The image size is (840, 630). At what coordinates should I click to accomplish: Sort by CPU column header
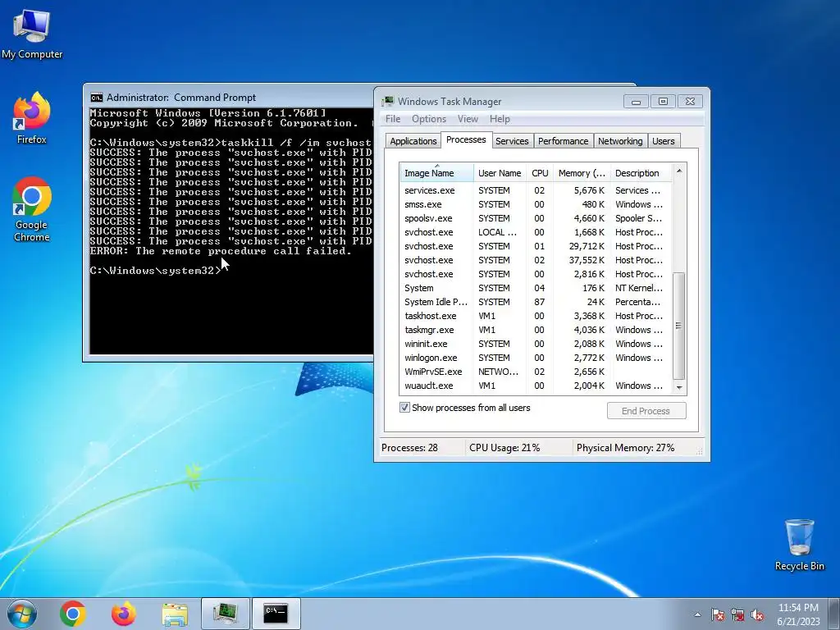coord(540,173)
